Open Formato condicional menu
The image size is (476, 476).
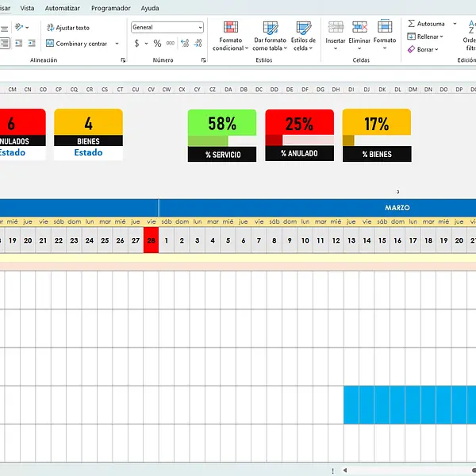click(x=230, y=36)
